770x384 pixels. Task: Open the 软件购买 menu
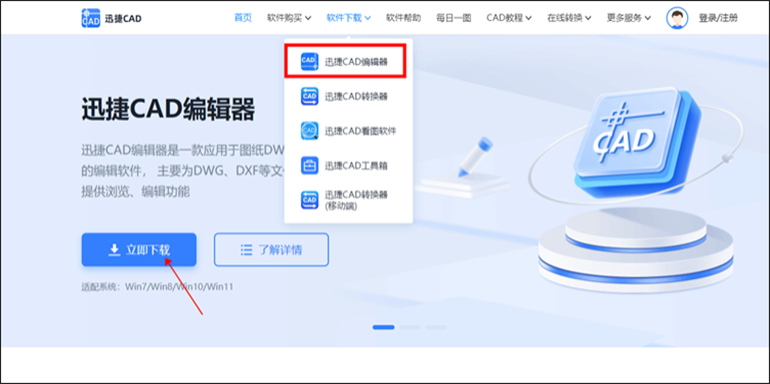point(289,18)
